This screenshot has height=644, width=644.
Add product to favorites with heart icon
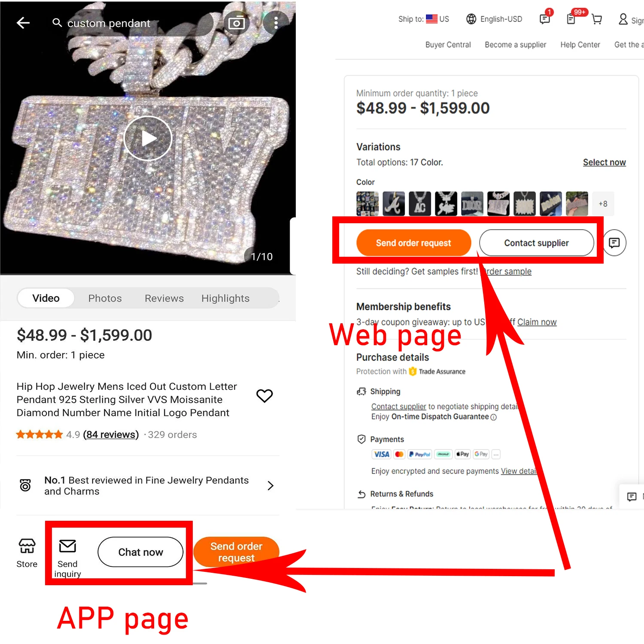click(x=264, y=395)
